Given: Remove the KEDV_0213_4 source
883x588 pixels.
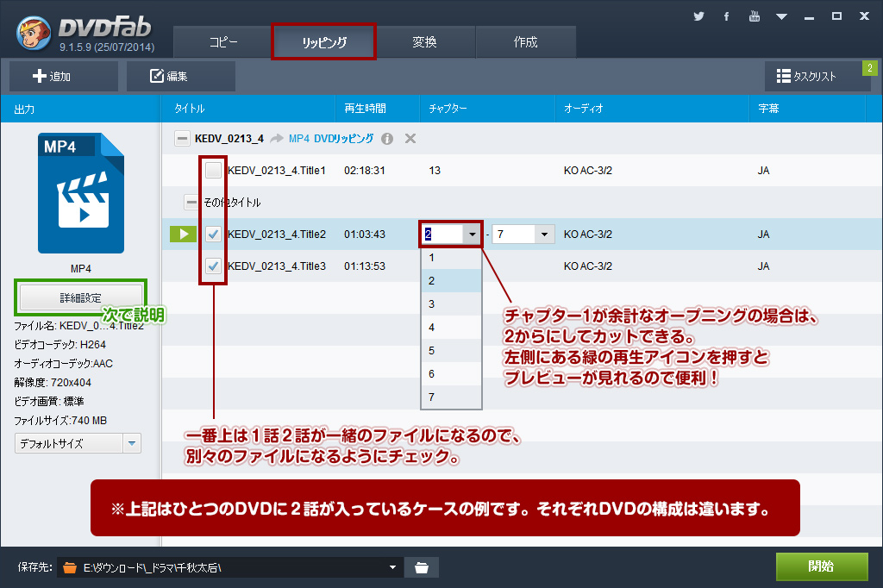Looking at the screenshot, I should [x=410, y=139].
